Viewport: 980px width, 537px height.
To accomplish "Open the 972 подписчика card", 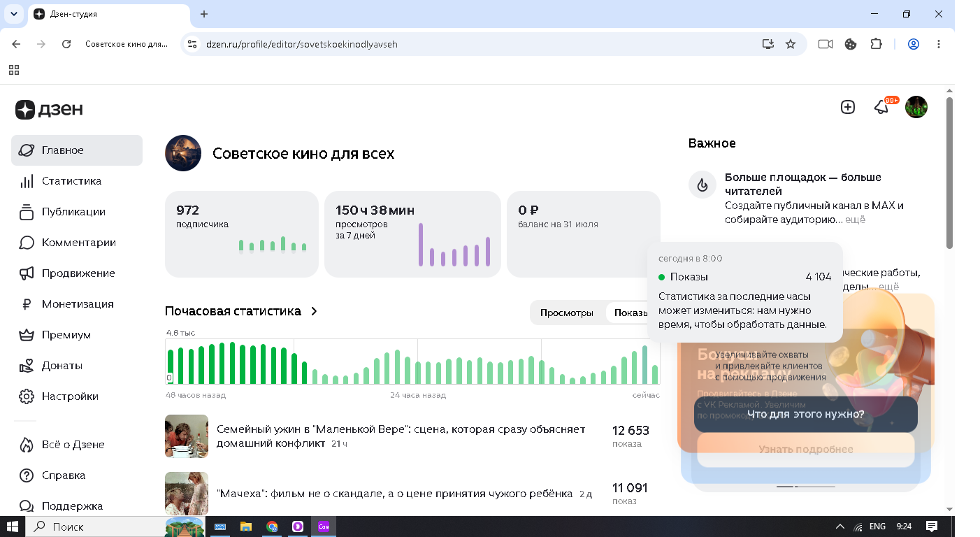I will point(242,234).
